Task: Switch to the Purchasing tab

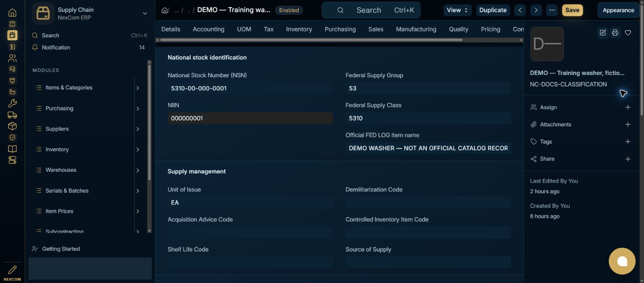Action: 340,29
